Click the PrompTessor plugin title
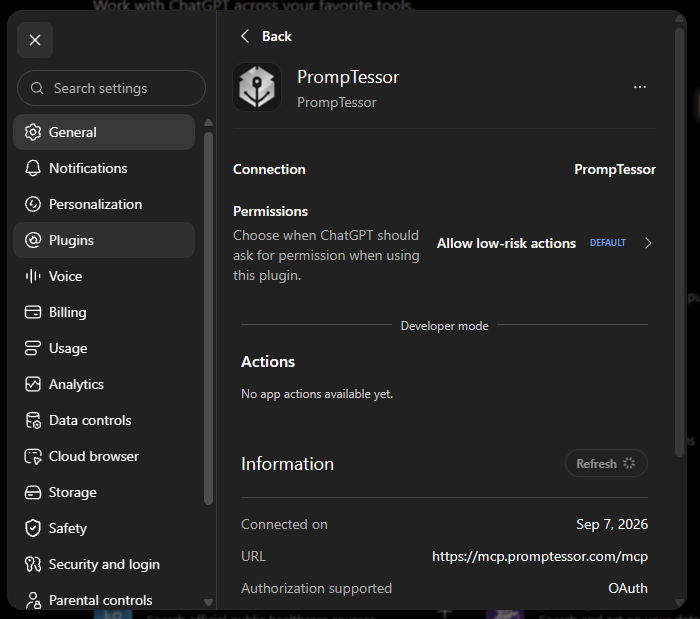 pyautogui.click(x=348, y=77)
